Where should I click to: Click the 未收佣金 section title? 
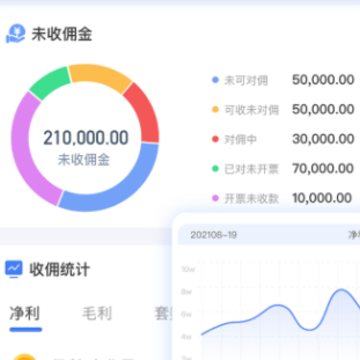(62, 34)
